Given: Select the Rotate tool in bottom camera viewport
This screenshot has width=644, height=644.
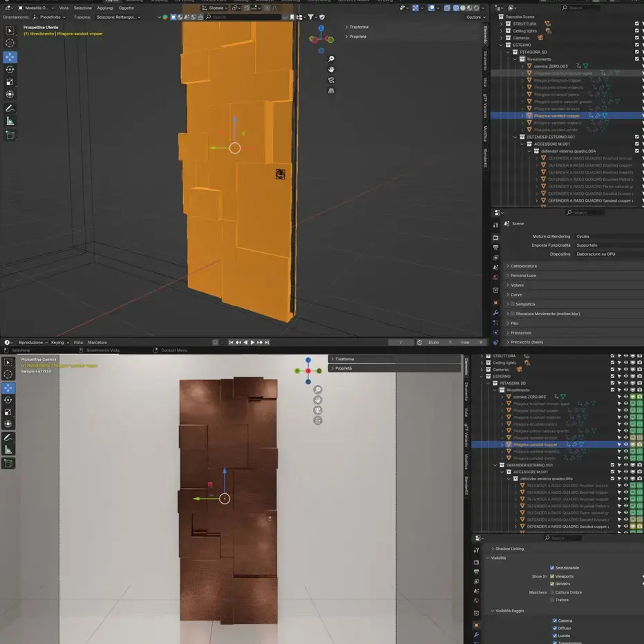Looking at the screenshot, I should (x=8, y=400).
